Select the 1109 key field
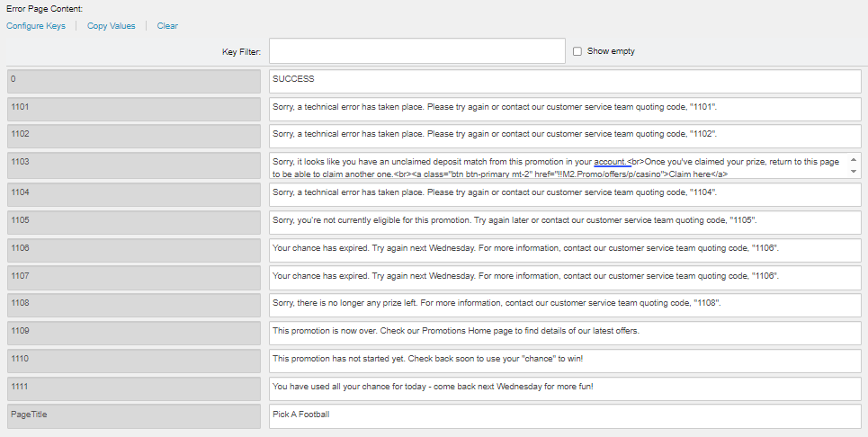Screen dimensions: 868x437 (x=134, y=333)
